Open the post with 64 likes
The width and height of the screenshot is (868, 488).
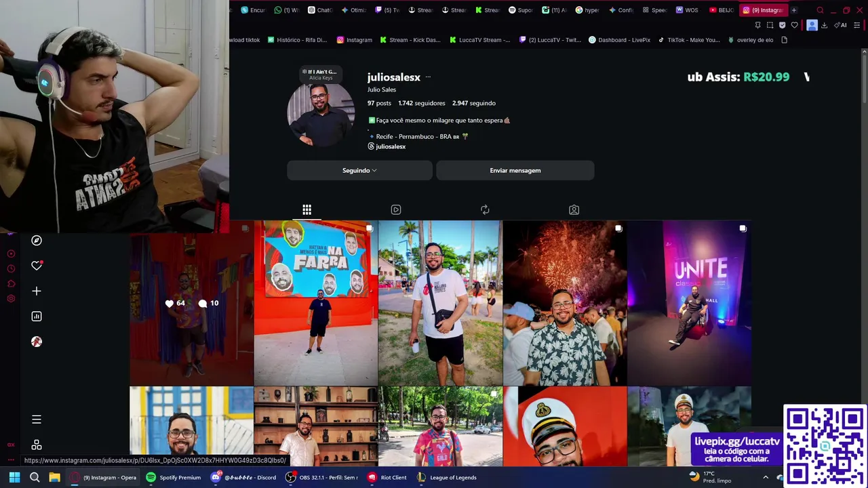(x=191, y=309)
